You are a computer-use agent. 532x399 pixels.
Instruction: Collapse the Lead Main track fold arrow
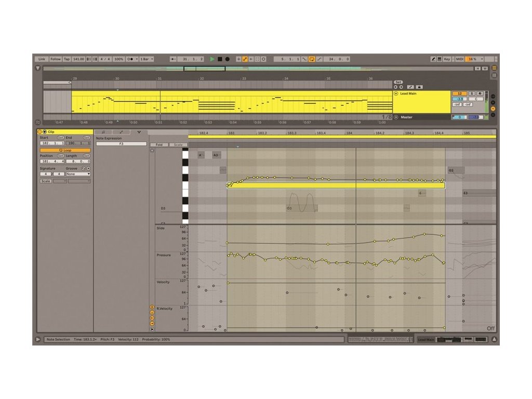396,94
